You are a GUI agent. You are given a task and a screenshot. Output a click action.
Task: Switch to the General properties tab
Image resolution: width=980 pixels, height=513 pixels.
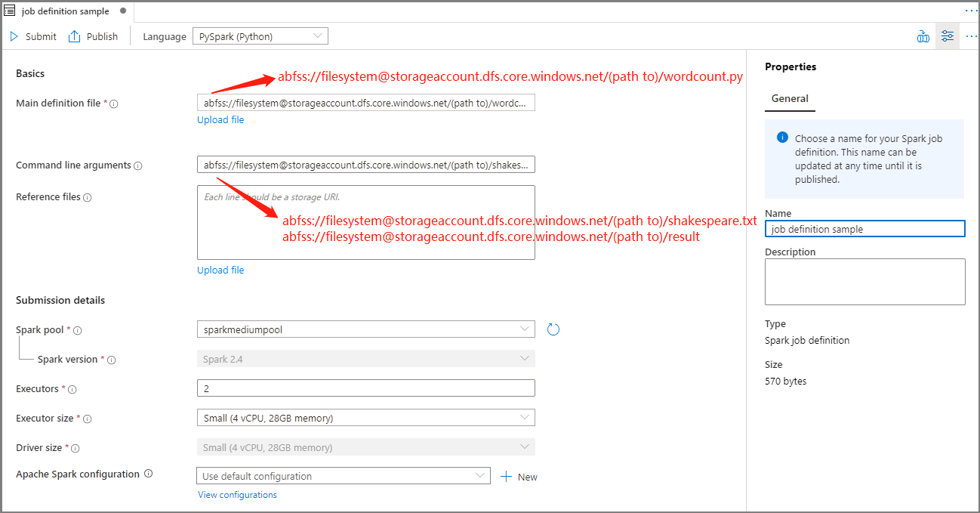(x=790, y=98)
